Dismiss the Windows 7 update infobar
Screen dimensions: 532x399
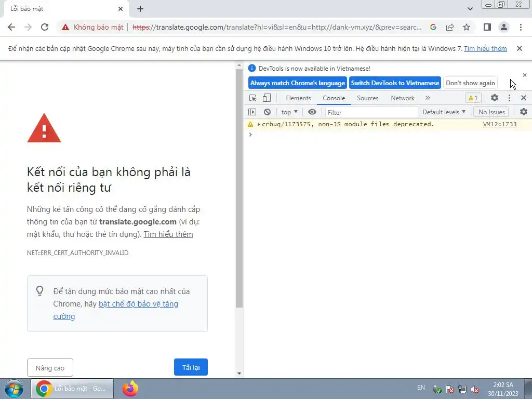click(x=520, y=48)
